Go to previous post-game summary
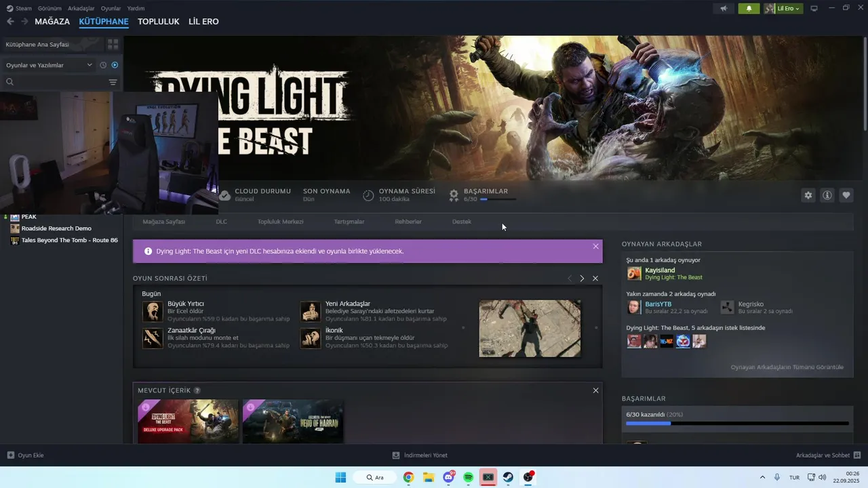 point(570,279)
